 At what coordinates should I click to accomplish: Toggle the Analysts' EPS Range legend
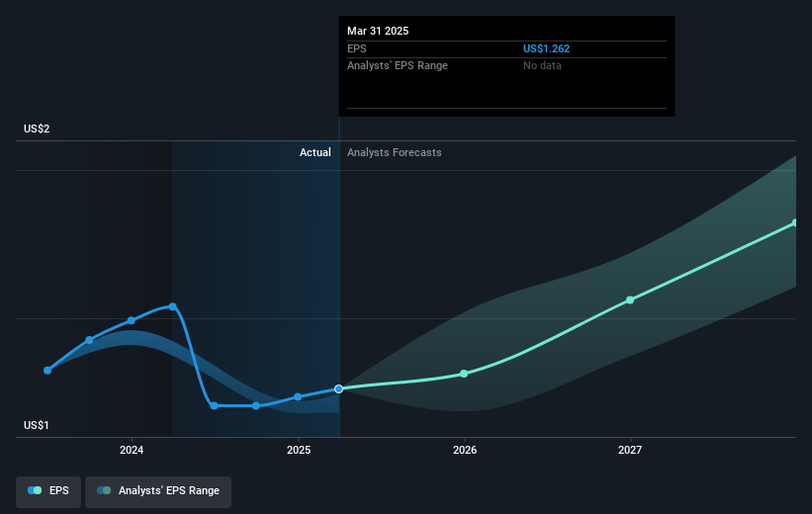click(158, 491)
